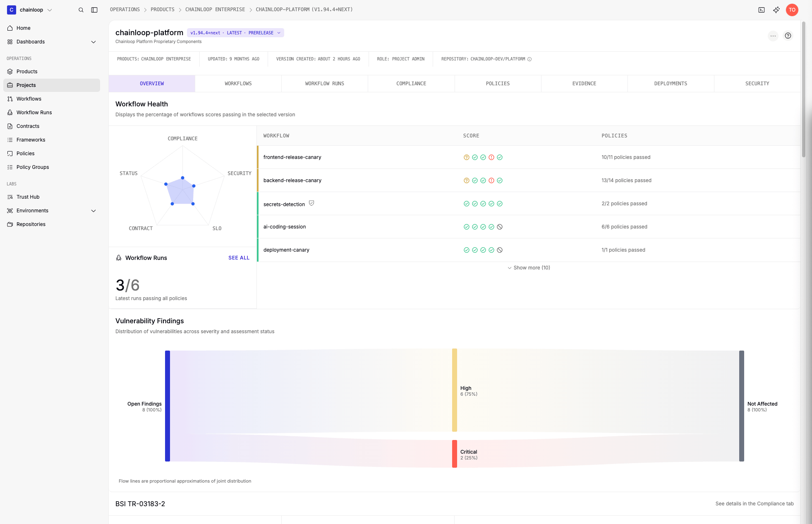Click the orange unknown score icon for backend-release-canary
Viewport: 812px width, 524px height.
pyautogui.click(x=467, y=180)
